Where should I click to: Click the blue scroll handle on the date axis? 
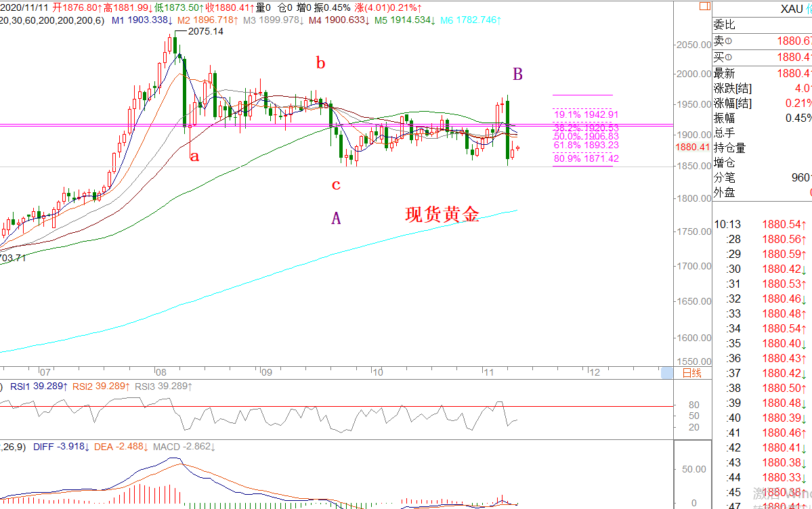667,373
